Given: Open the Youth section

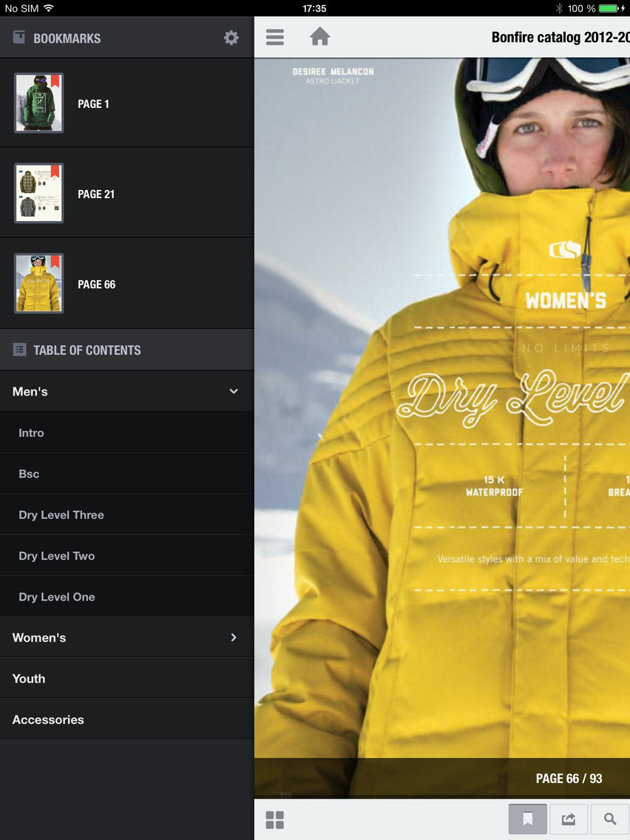Looking at the screenshot, I should 127,678.
